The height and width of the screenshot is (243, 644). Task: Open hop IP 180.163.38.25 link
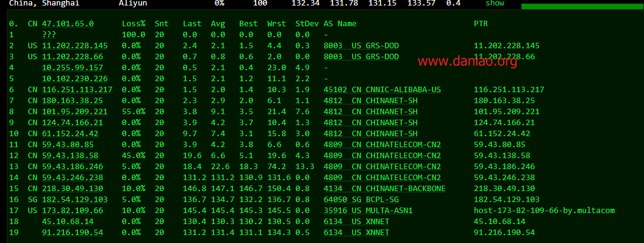(x=73, y=101)
